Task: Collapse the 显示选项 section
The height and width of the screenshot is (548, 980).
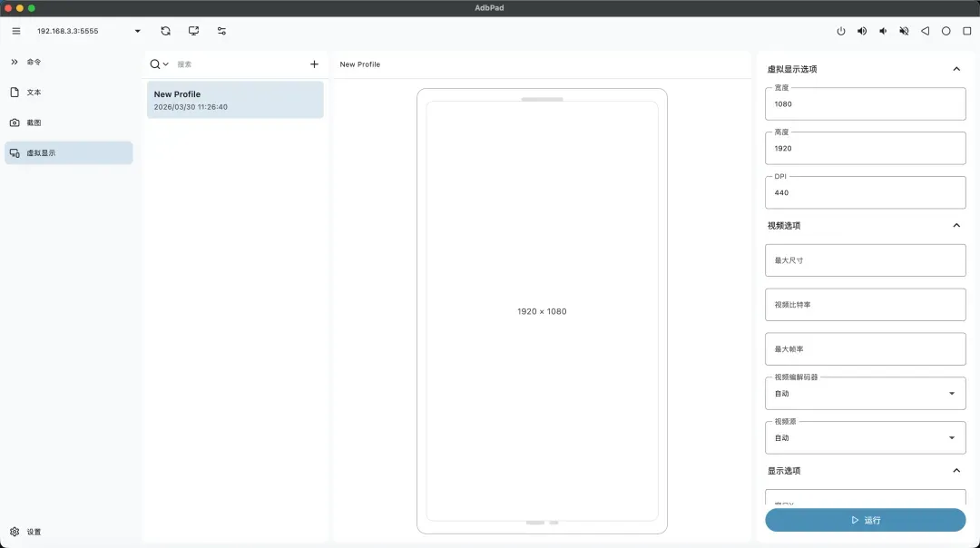Action: pos(956,471)
